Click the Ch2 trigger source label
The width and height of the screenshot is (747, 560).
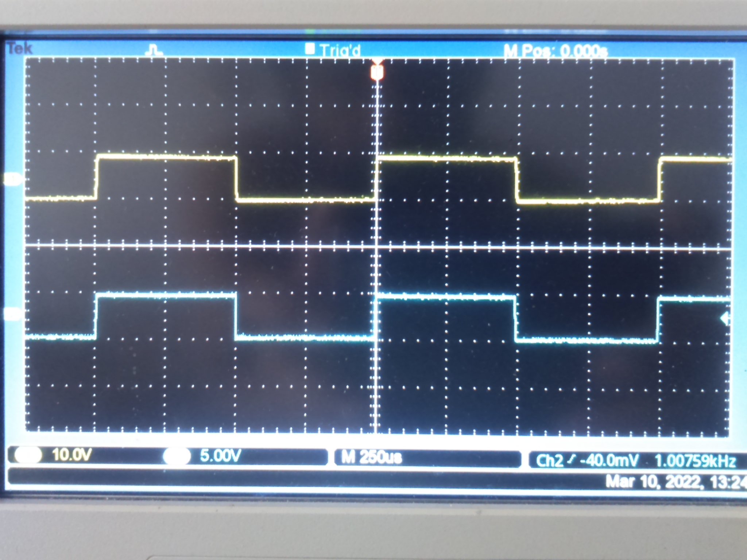pyautogui.click(x=549, y=461)
